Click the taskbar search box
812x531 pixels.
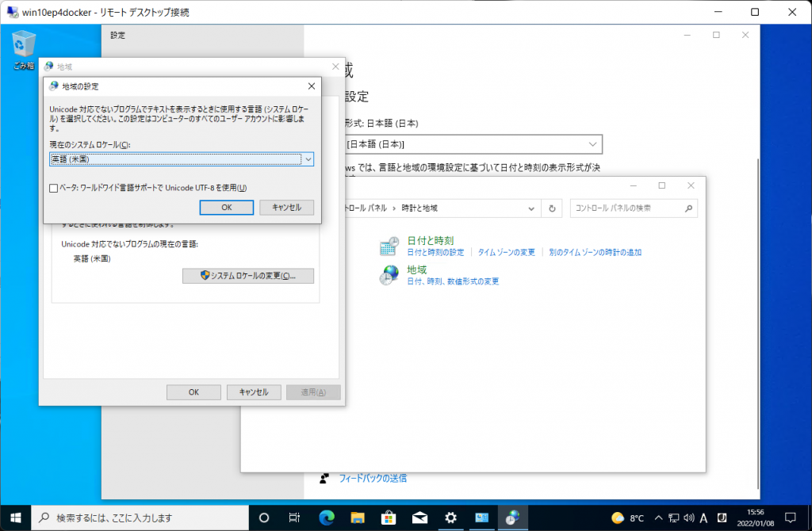point(140,518)
